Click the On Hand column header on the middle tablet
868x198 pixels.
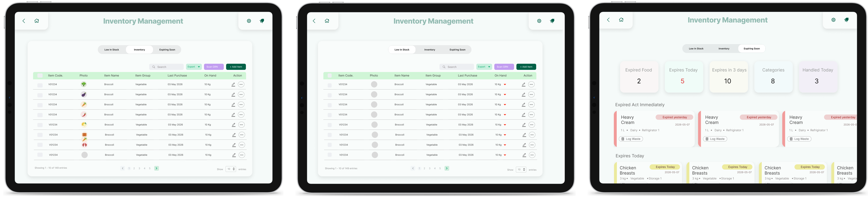pos(500,76)
